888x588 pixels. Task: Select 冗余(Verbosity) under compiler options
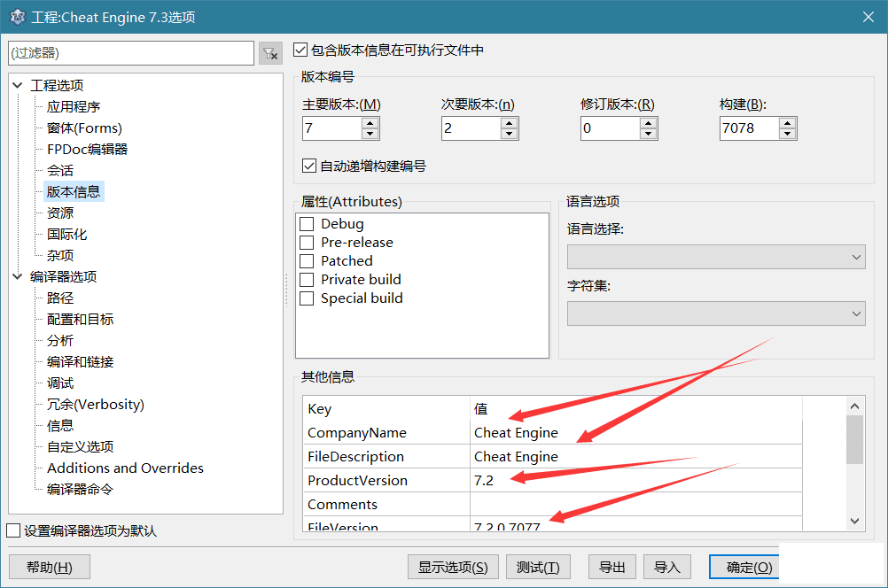point(96,405)
